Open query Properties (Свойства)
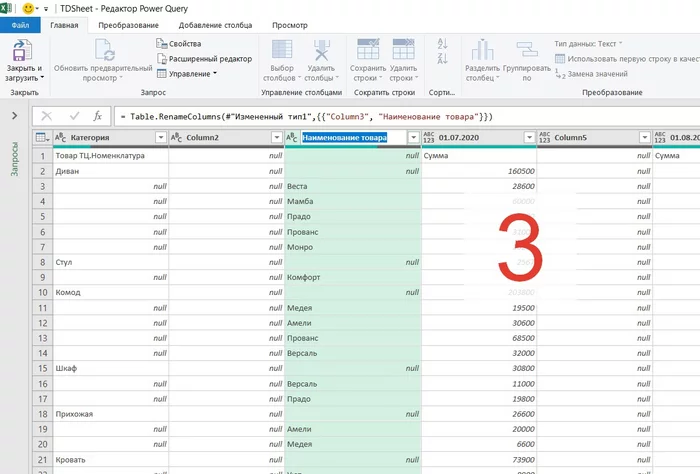Viewport: 700px width, 474px height. [x=179, y=44]
